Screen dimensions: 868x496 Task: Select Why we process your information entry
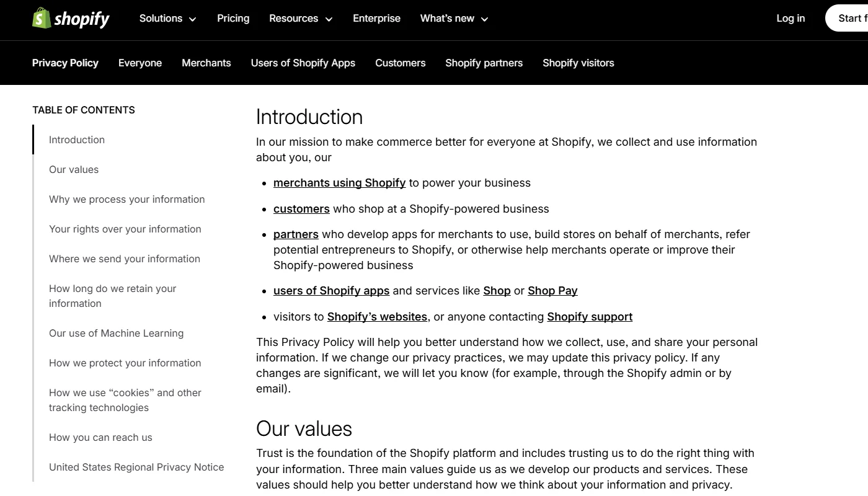point(126,199)
